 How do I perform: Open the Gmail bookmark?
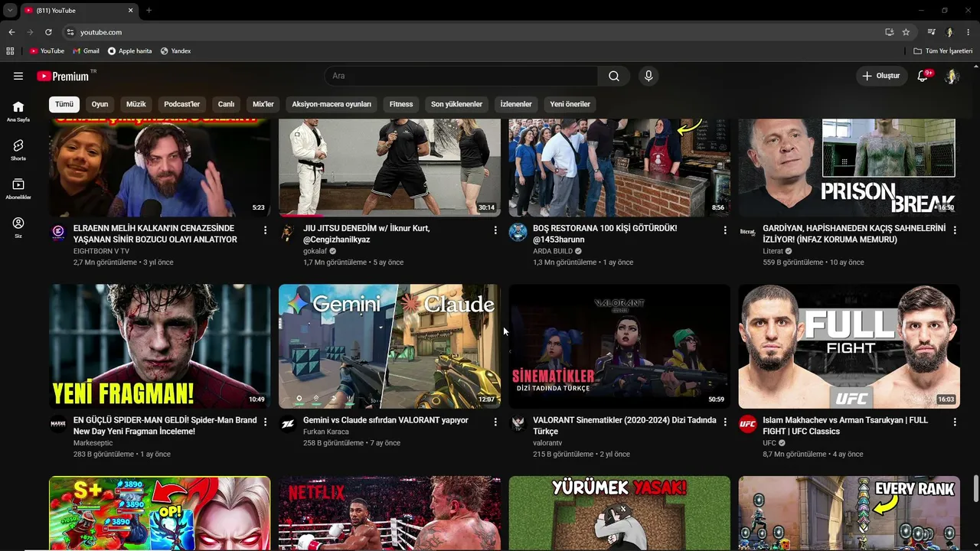point(86,51)
